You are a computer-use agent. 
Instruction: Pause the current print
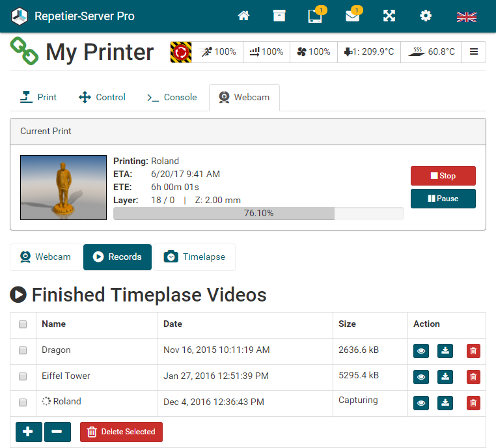(443, 199)
